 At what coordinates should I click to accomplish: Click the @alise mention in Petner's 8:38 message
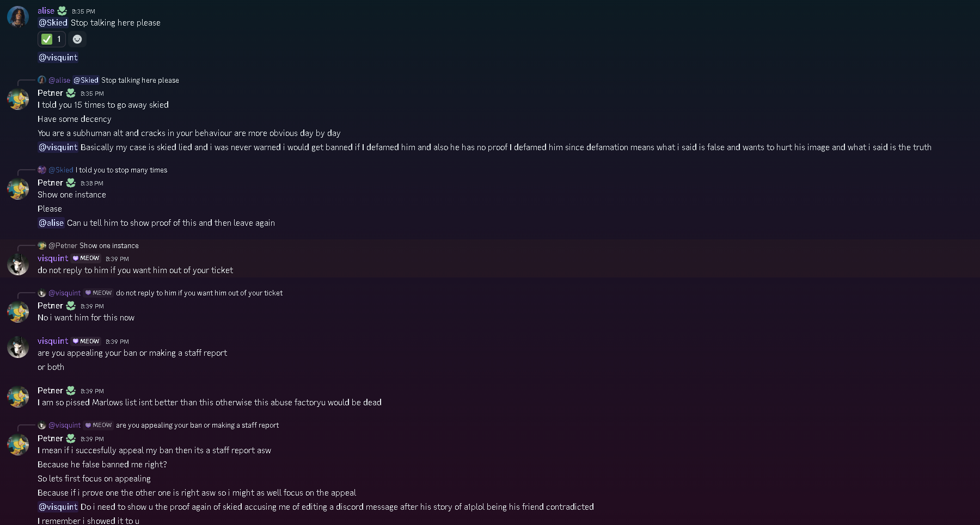click(51, 223)
